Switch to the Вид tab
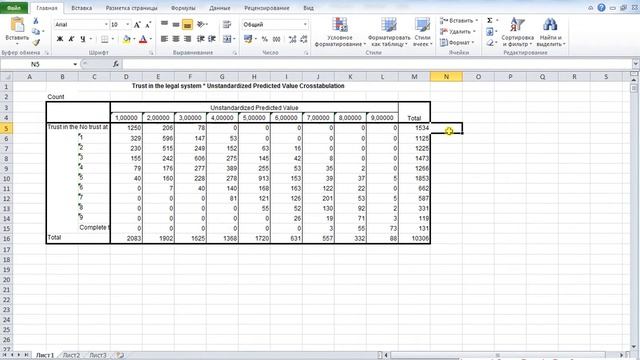The height and width of the screenshot is (360, 640). 309,8
